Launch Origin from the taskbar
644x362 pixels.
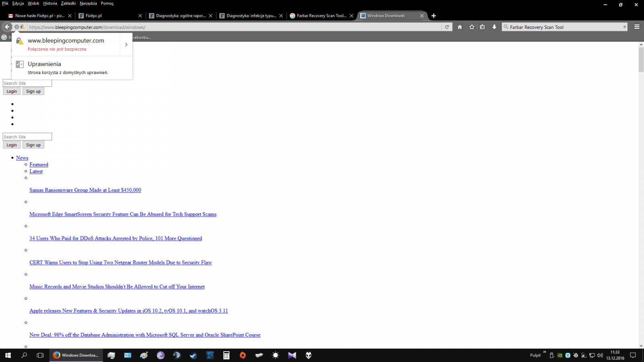coord(243,355)
